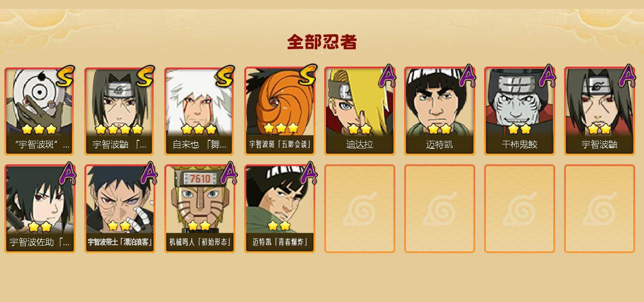Select the 宇智波佐助 card

click(40, 209)
